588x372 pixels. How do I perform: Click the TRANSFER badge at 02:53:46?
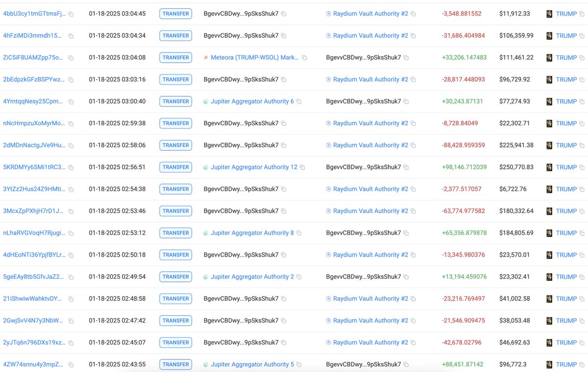coord(175,211)
